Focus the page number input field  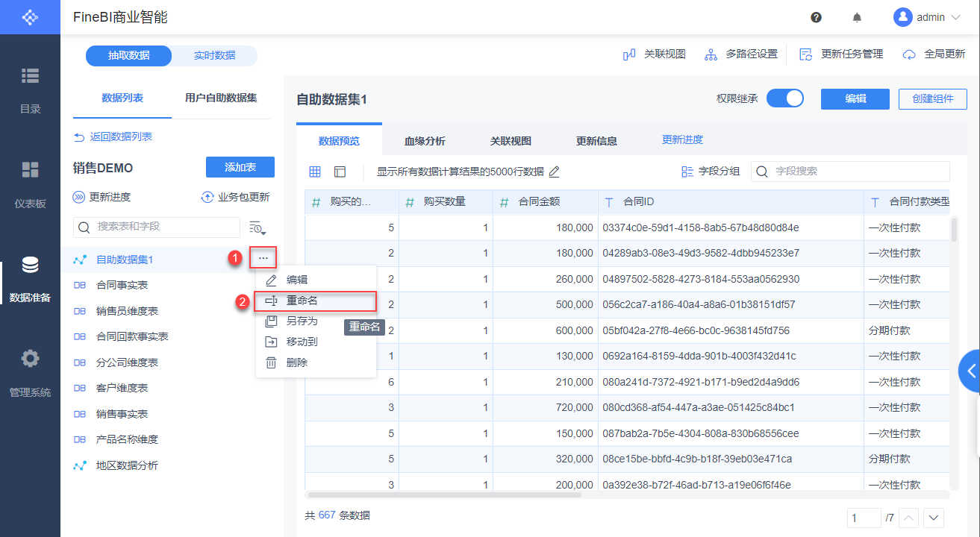pyautogui.click(x=864, y=518)
